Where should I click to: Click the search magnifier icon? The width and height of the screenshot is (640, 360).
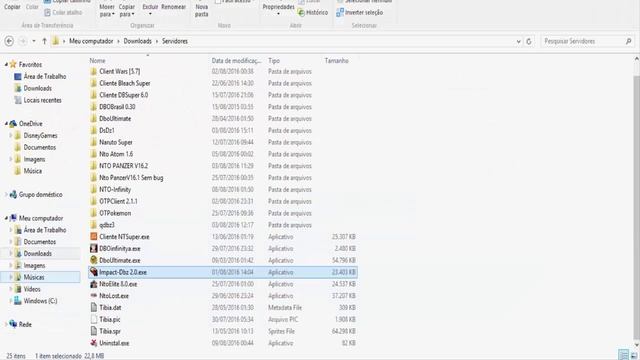point(629,41)
